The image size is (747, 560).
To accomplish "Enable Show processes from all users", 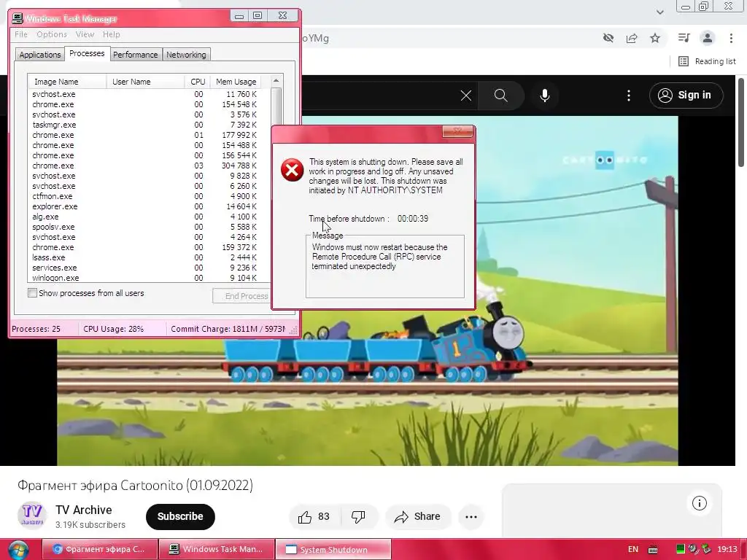I will [32, 293].
